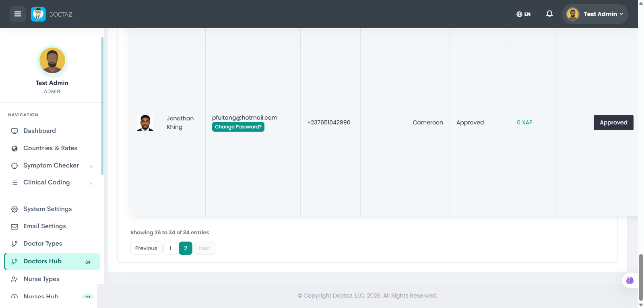Click the sidebar vertical scrollbar

point(102,106)
